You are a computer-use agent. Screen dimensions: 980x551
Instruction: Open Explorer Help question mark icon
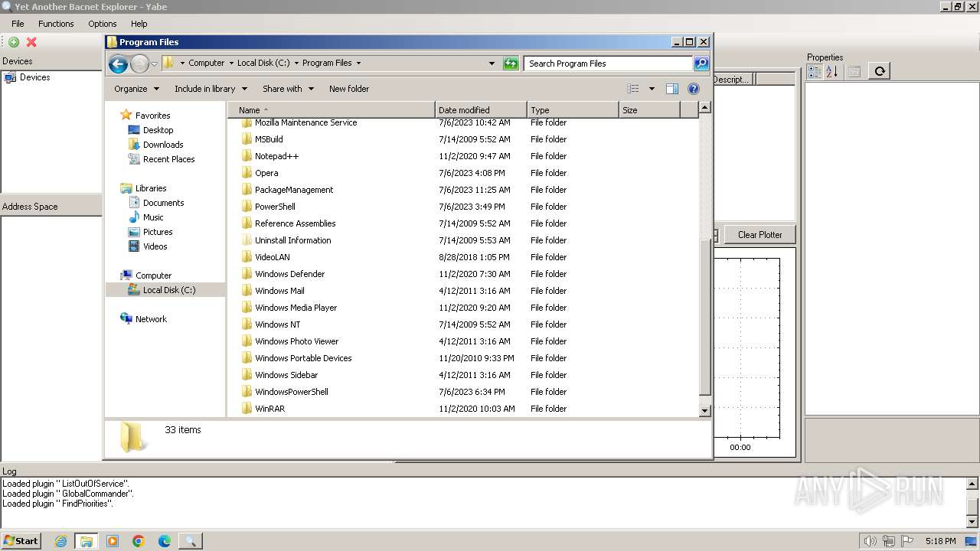point(694,89)
